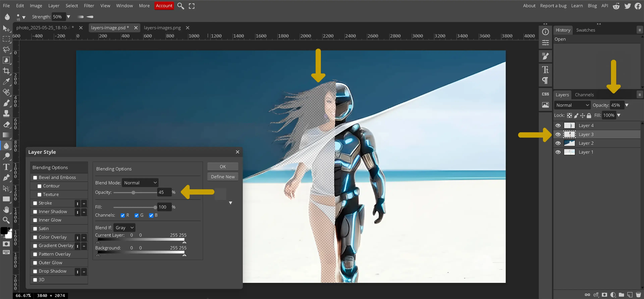The height and width of the screenshot is (299, 644).
Task: Click the search magnifier in menu bar
Action: pos(180,6)
